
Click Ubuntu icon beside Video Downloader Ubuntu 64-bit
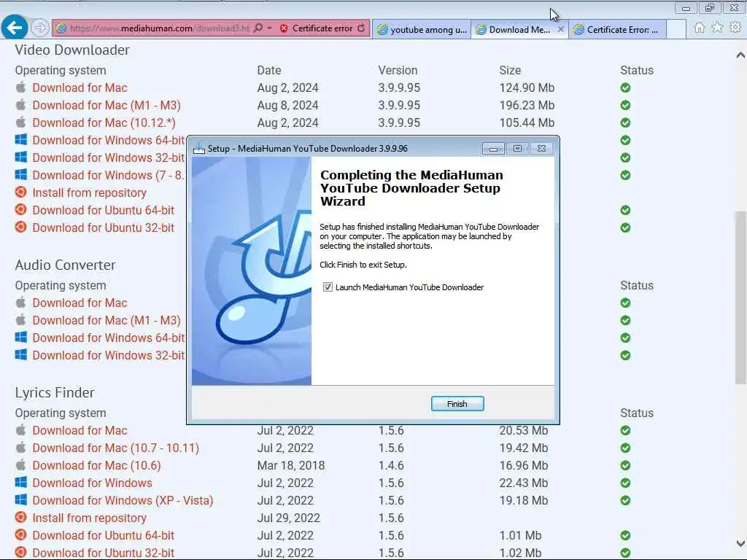pyautogui.click(x=20, y=209)
